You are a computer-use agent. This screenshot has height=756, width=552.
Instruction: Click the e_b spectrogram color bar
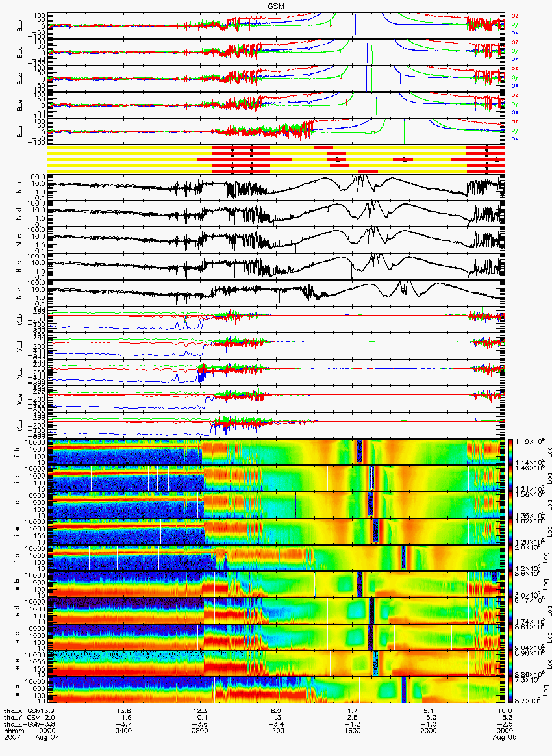point(510,585)
